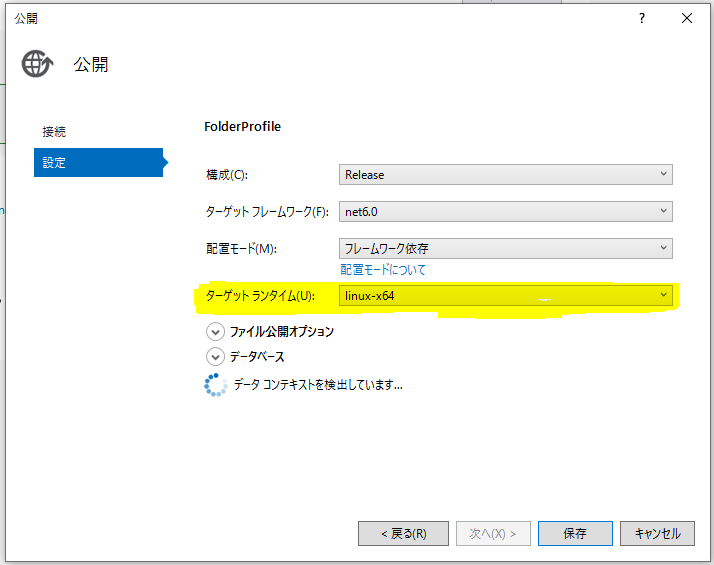Click the loading spinner beside データ コンテキスト text
The image size is (714, 565).
point(215,384)
